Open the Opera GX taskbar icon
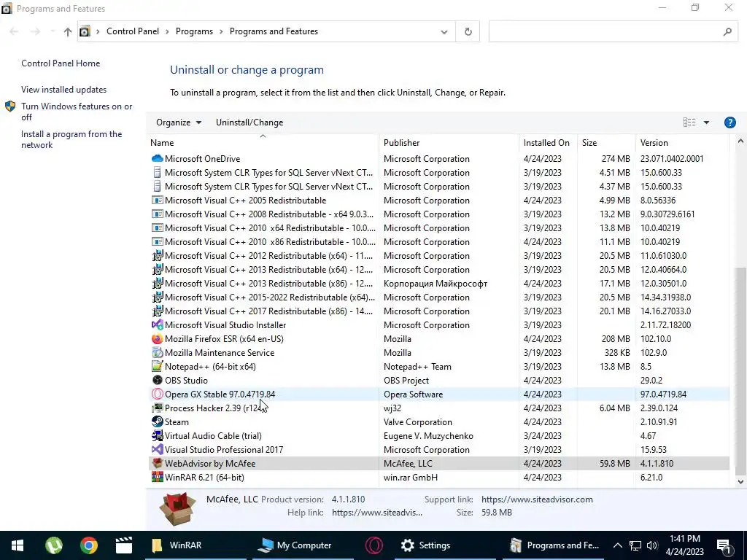 [374, 545]
